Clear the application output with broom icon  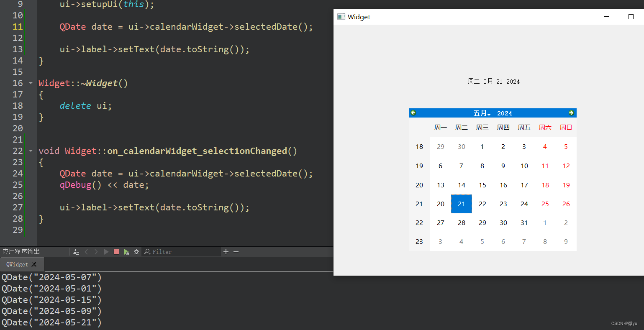click(76, 252)
